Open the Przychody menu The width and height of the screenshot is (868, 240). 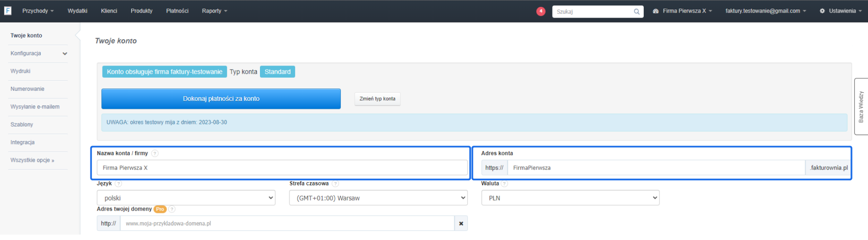pyautogui.click(x=38, y=11)
